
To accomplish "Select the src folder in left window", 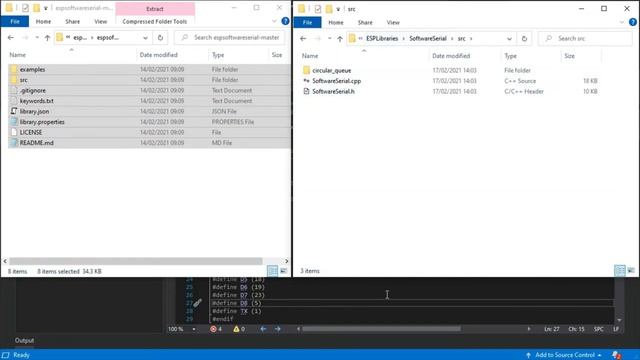I will [149, 80].
